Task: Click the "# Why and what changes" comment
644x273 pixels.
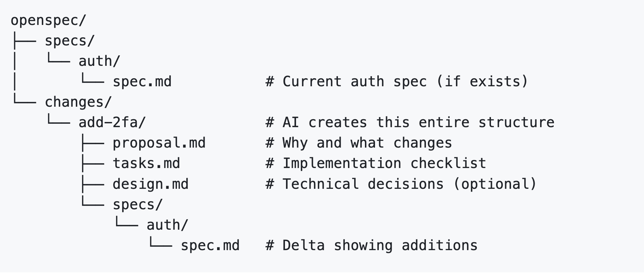Action: coord(359,143)
